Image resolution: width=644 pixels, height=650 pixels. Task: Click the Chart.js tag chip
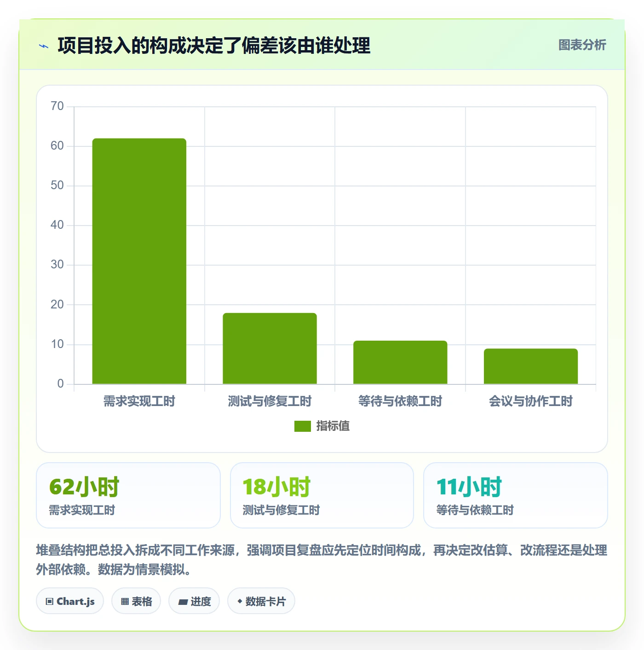[70, 601]
